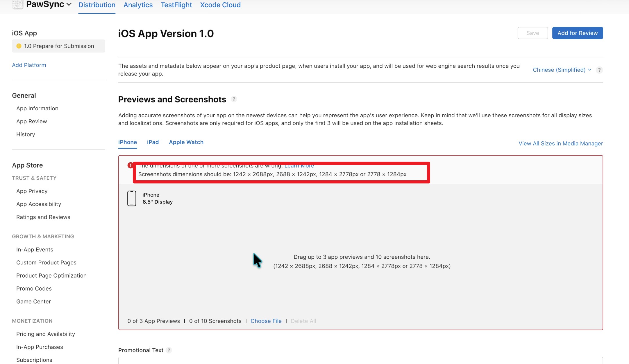Click the Choose File link
Screen dimensions: 629x364
[x=266, y=321]
